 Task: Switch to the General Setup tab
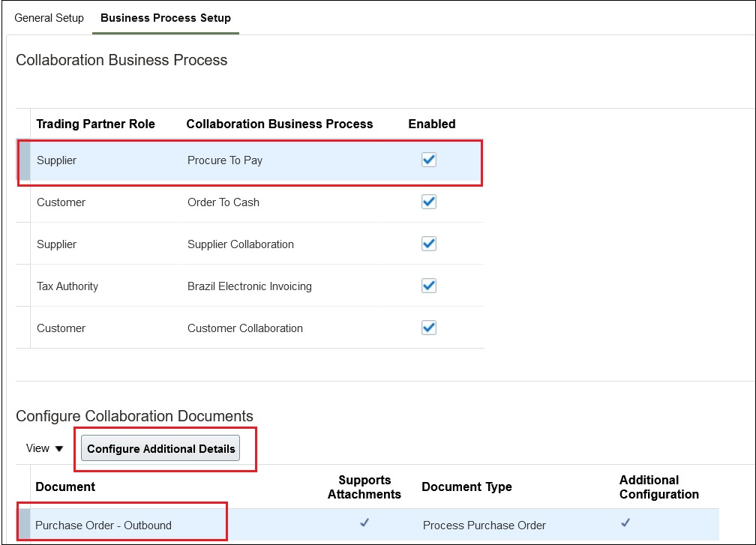tap(49, 17)
